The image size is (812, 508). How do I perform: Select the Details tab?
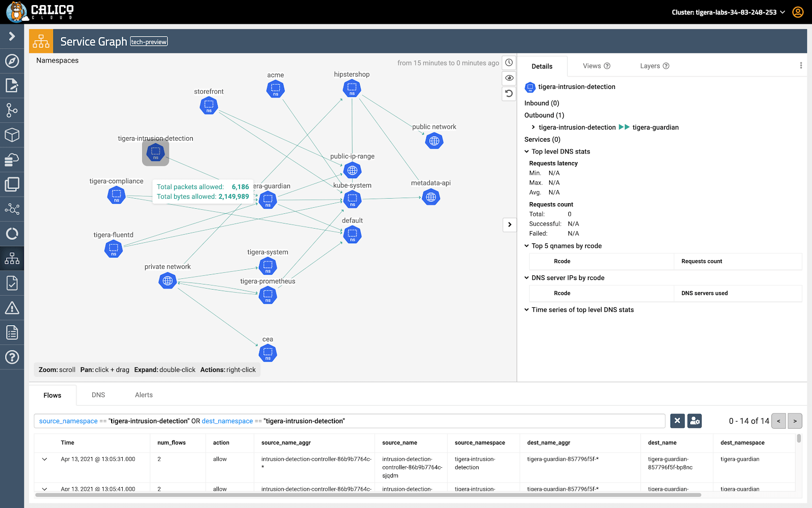click(542, 67)
